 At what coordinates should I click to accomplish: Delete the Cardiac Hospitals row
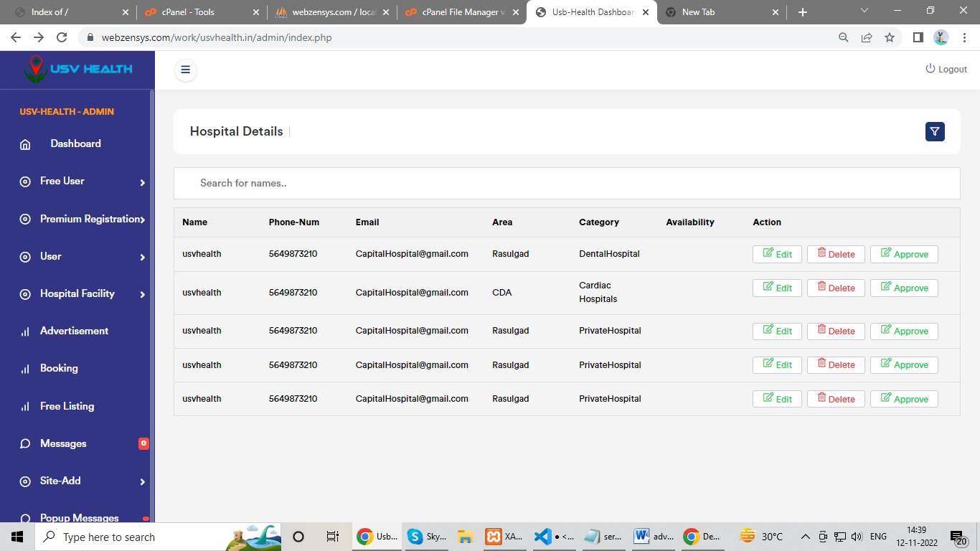tap(836, 288)
